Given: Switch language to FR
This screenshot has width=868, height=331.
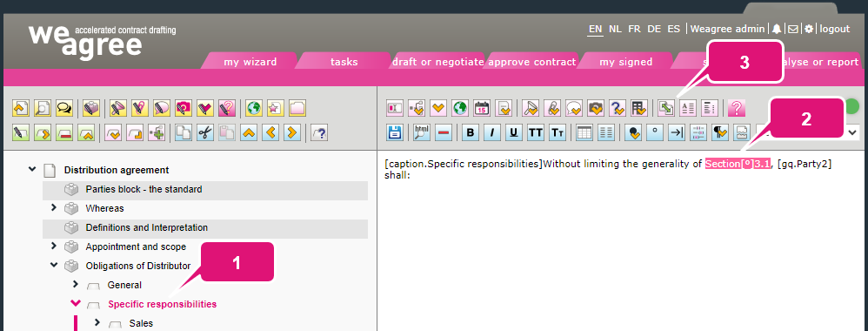Looking at the screenshot, I should 634,29.
